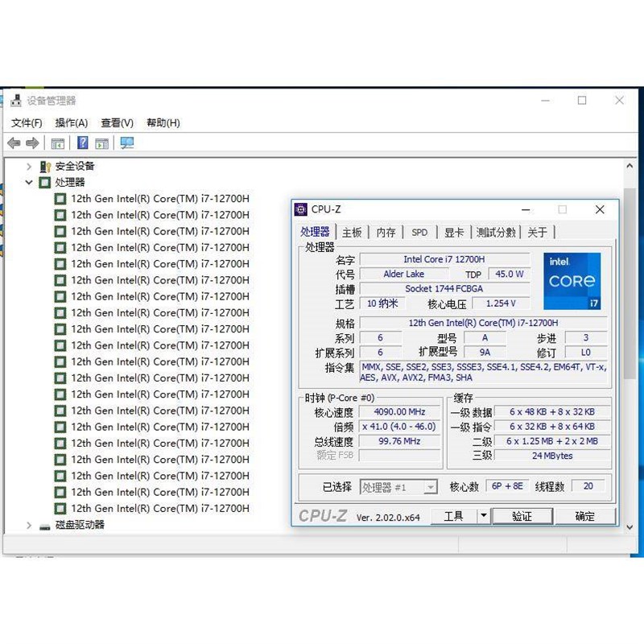
Task: Switch to the 内存 tab in CPU-Z
Action: [x=386, y=233]
